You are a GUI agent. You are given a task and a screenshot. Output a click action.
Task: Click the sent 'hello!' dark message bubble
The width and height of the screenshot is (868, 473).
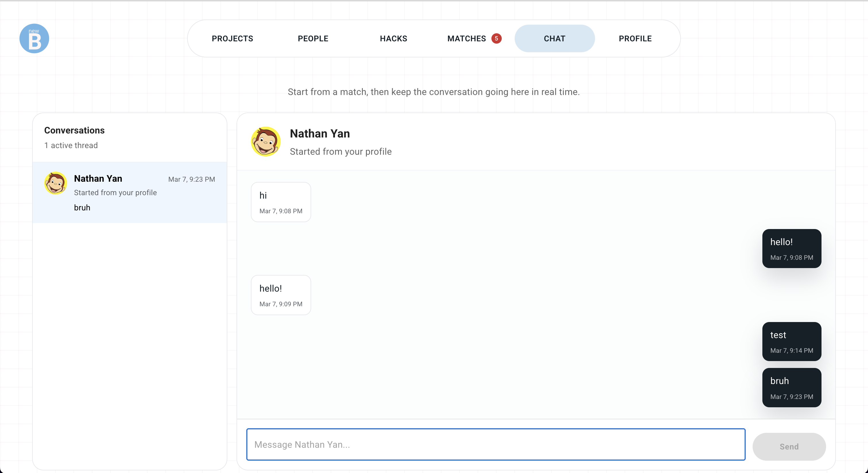pyautogui.click(x=791, y=249)
